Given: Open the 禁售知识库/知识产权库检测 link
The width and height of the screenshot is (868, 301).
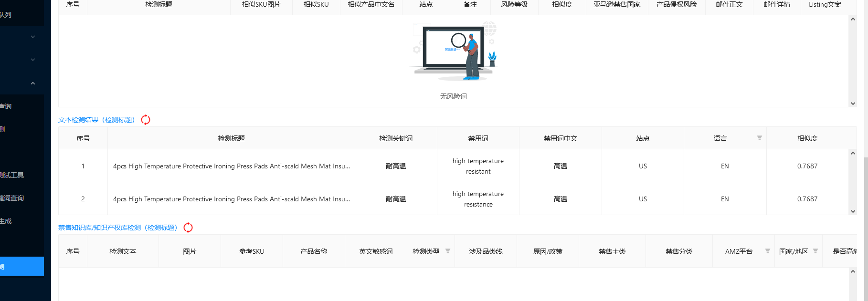Looking at the screenshot, I should point(118,228).
